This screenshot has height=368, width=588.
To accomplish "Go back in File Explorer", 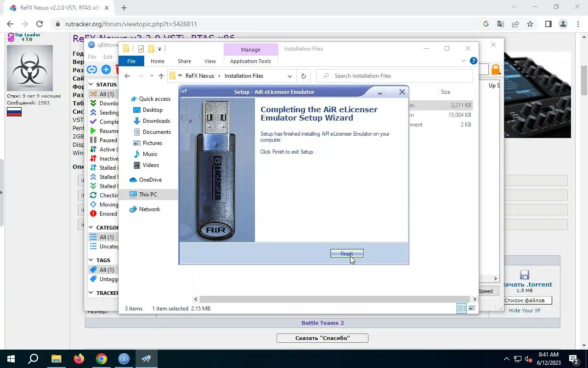I will 127,76.
